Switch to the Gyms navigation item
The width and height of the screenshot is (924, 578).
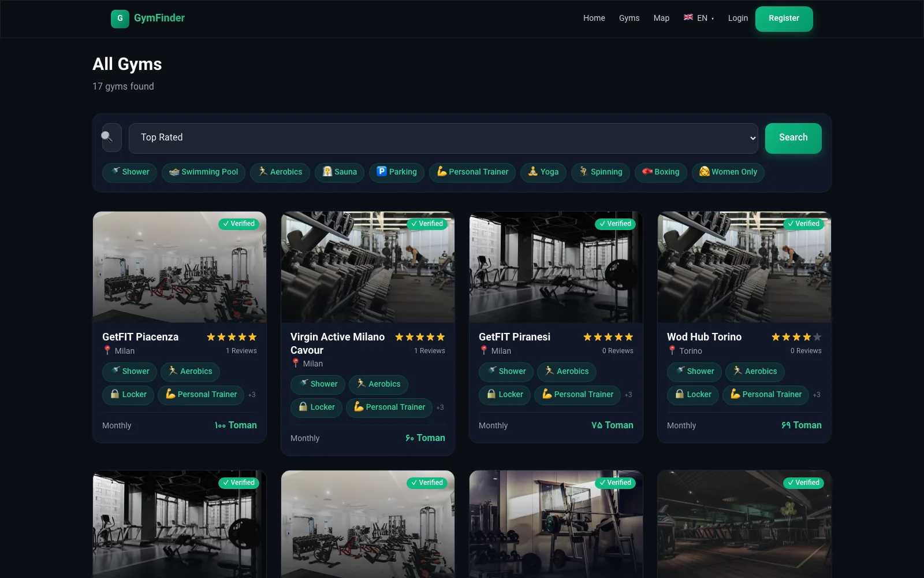(x=629, y=18)
